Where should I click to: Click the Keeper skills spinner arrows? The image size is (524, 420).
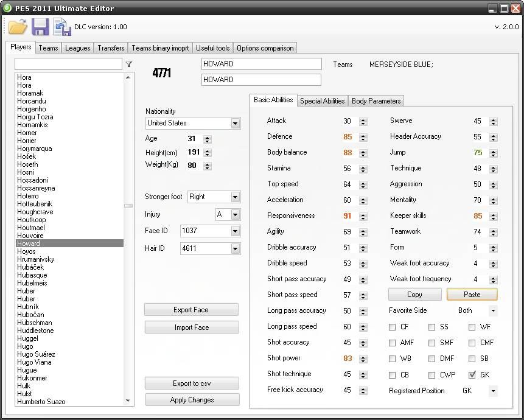pos(493,216)
